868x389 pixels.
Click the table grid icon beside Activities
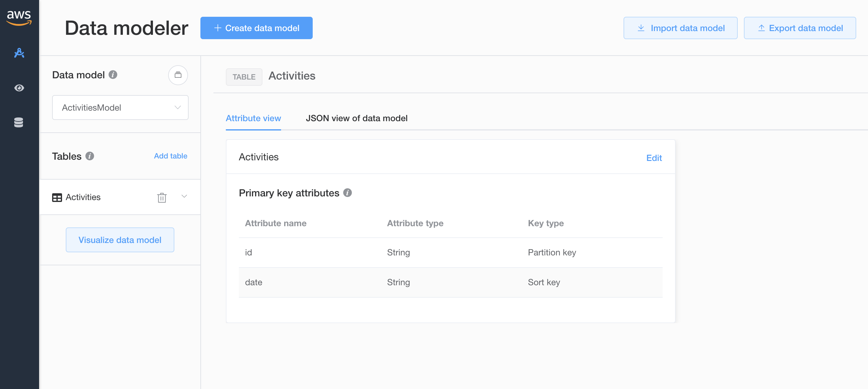pyautogui.click(x=57, y=197)
